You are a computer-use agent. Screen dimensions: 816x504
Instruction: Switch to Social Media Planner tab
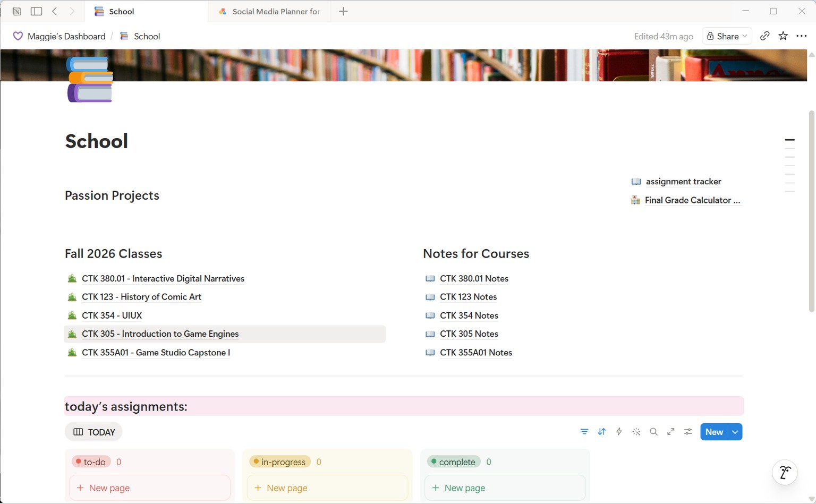pos(269,11)
